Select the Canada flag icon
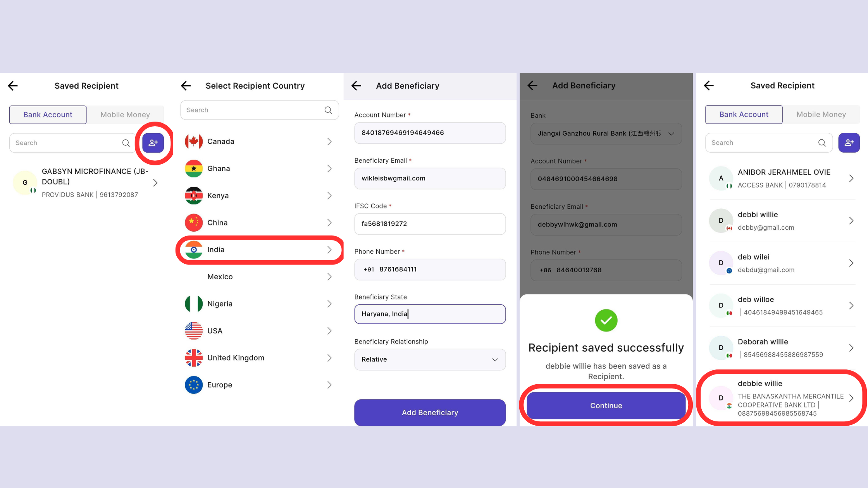Screen dimensions: 868x488 point(194,141)
